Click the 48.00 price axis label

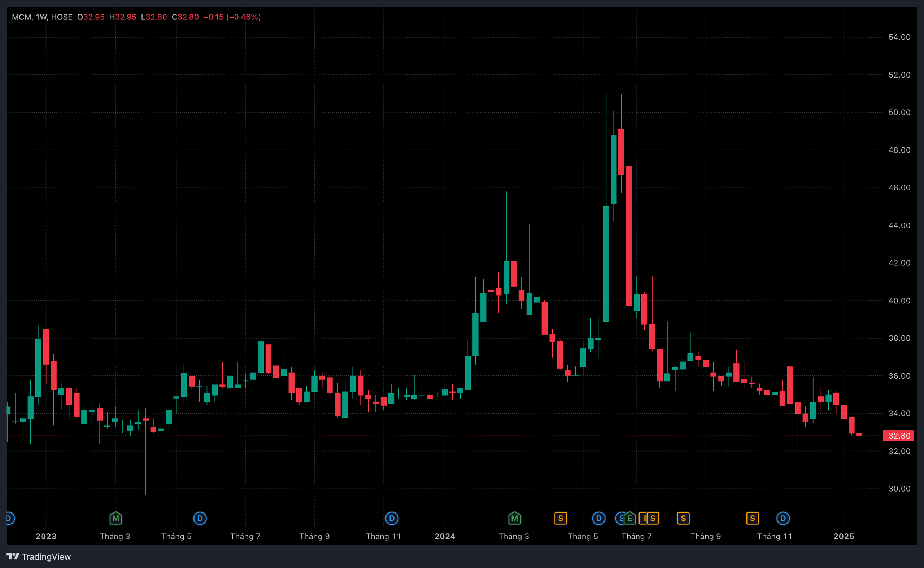[x=899, y=150]
